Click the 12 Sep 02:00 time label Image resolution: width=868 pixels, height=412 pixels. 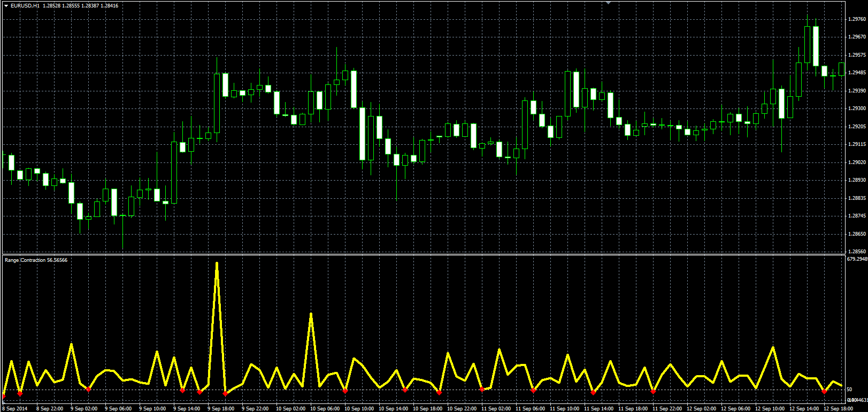coord(701,409)
